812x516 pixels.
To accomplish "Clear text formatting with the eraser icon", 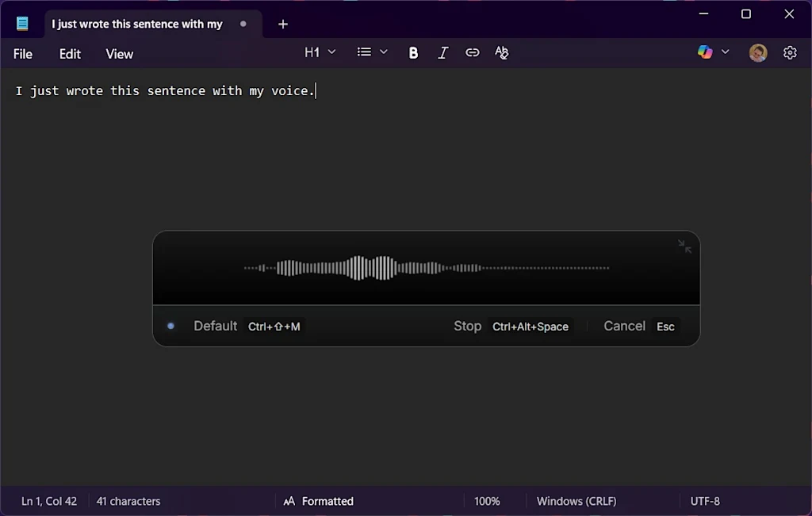I will pyautogui.click(x=502, y=52).
